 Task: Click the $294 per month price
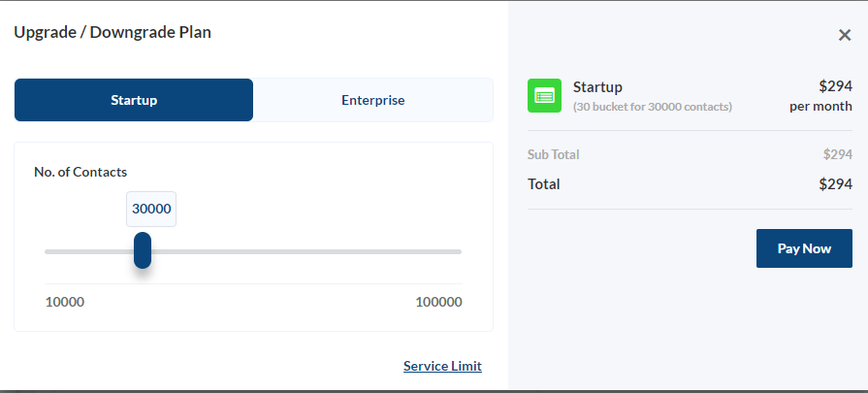(x=820, y=96)
